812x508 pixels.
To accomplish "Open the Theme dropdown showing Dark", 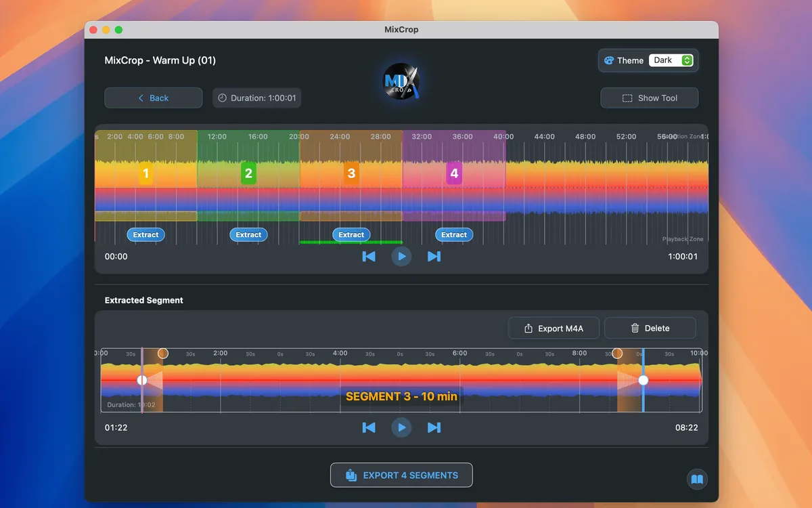I will pos(672,60).
